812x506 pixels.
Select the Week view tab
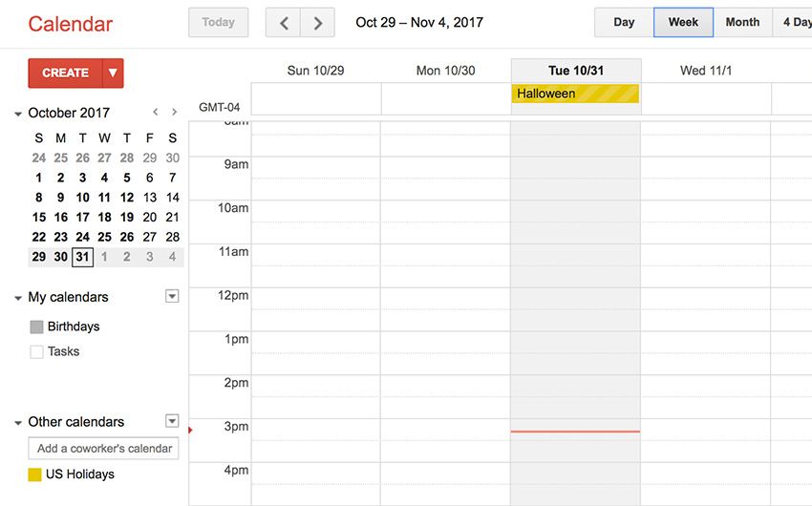click(x=683, y=22)
